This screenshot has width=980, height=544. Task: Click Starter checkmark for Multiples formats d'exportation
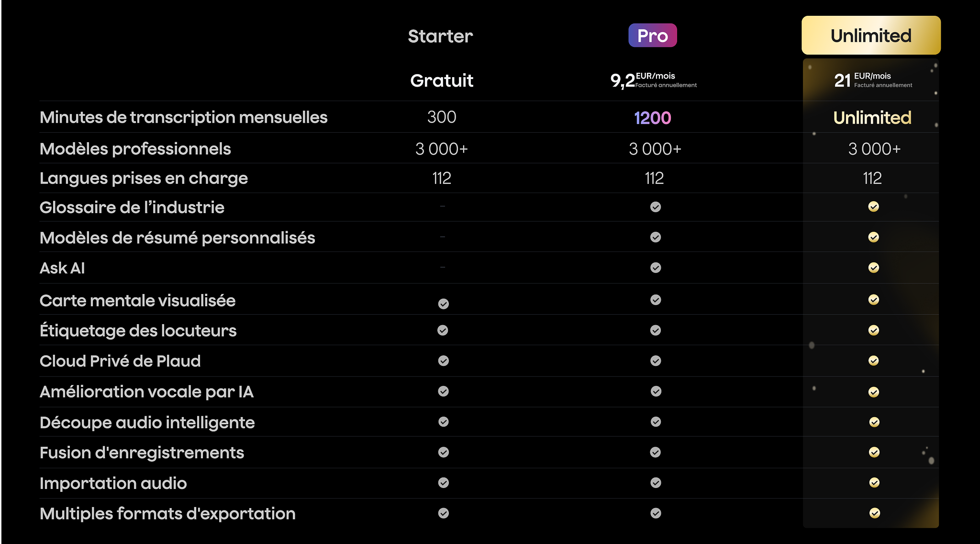point(444,513)
